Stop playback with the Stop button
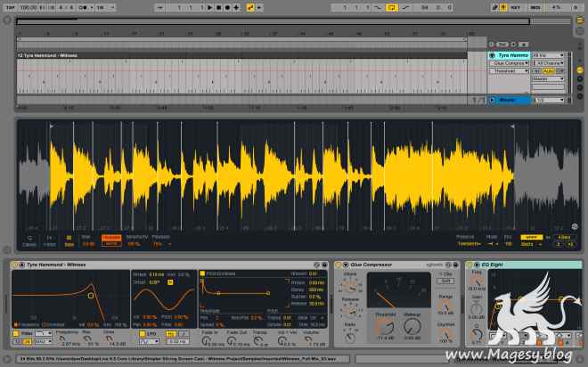The image size is (588, 367). point(218,7)
